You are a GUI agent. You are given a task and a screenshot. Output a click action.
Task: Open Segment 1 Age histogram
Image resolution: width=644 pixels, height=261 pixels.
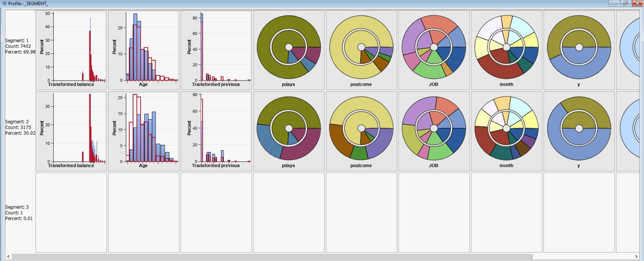tap(144, 50)
